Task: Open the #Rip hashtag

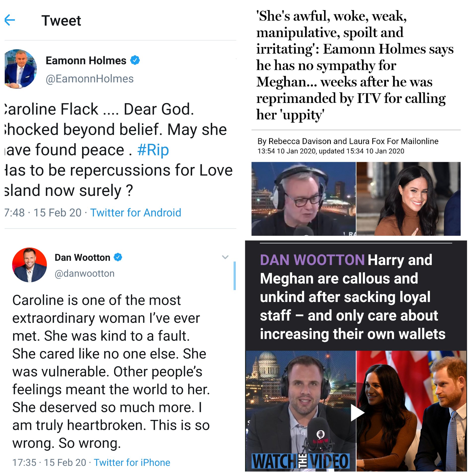Action: tap(153, 150)
